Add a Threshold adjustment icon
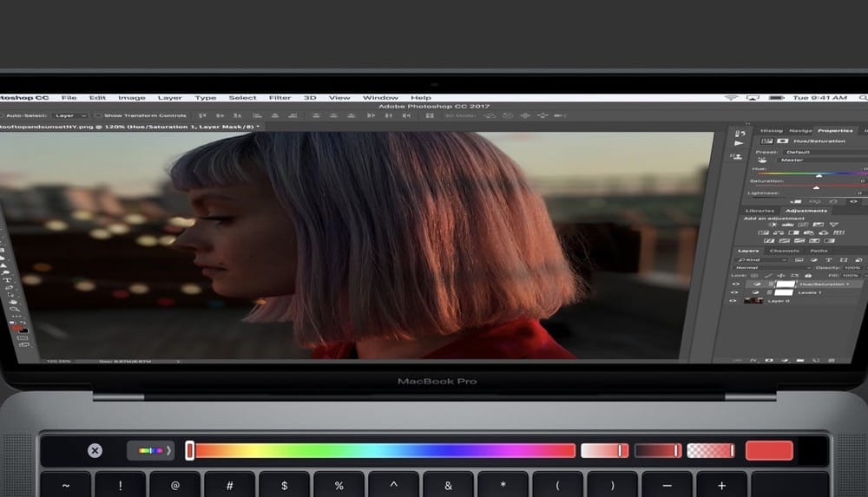 [x=799, y=241]
